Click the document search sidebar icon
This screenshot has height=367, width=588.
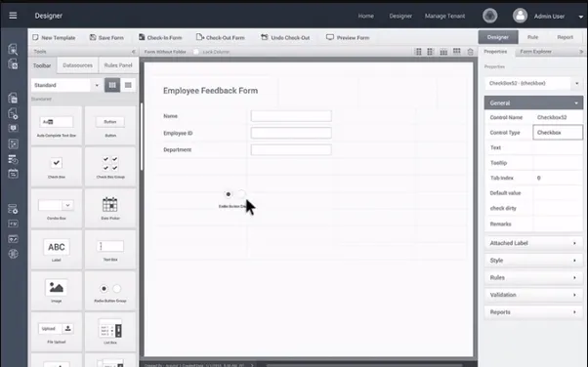13,49
